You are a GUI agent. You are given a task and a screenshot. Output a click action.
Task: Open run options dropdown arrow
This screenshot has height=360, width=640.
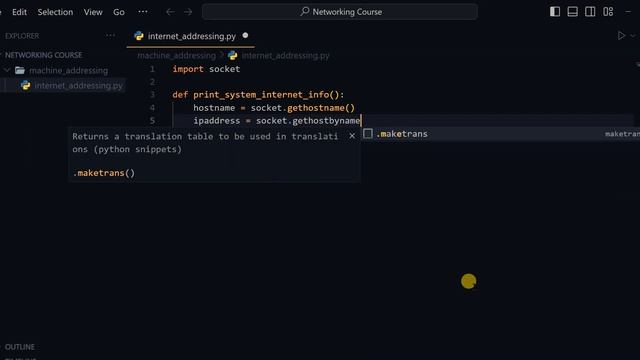pyautogui.click(x=633, y=36)
